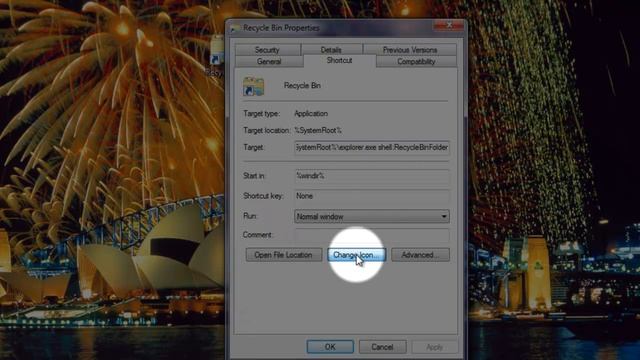Click the Start in field

pos(372,176)
